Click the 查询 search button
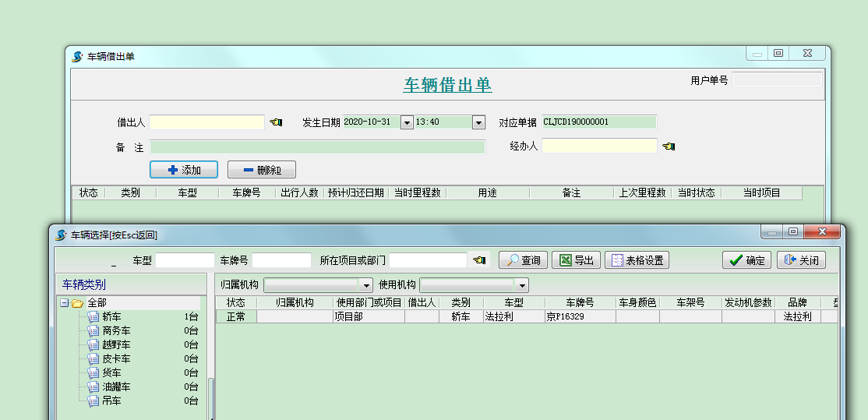 [523, 260]
